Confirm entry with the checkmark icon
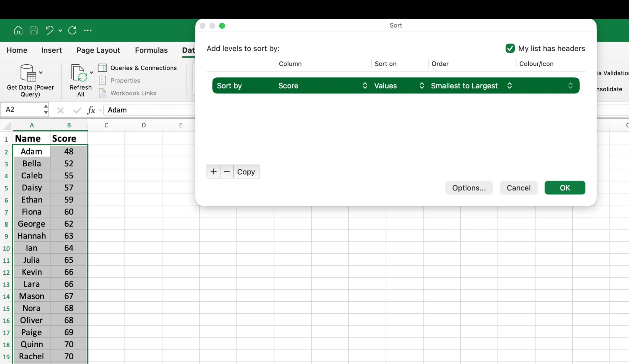 click(x=77, y=110)
